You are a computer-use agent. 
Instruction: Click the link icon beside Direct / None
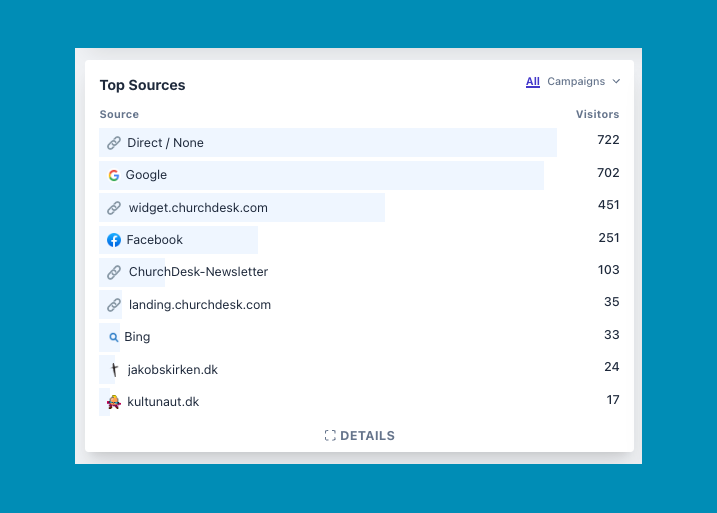coord(114,143)
